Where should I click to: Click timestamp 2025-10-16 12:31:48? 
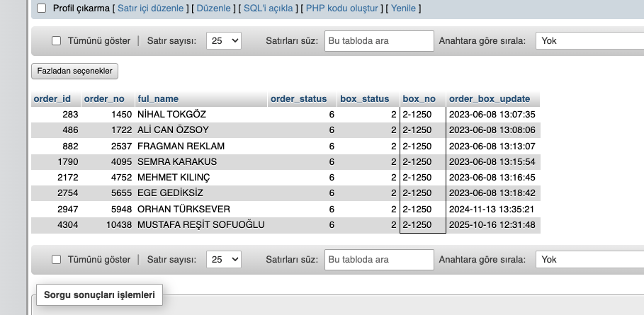(x=492, y=225)
